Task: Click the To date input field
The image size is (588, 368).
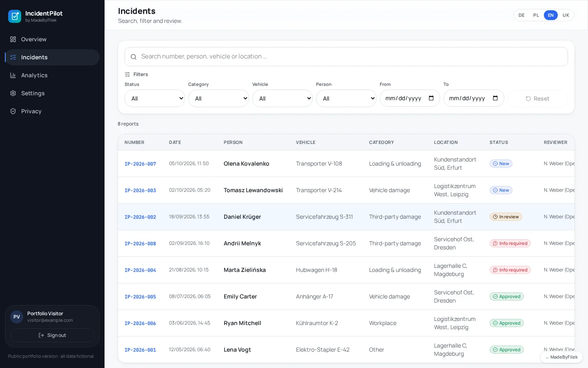Action: tap(474, 99)
